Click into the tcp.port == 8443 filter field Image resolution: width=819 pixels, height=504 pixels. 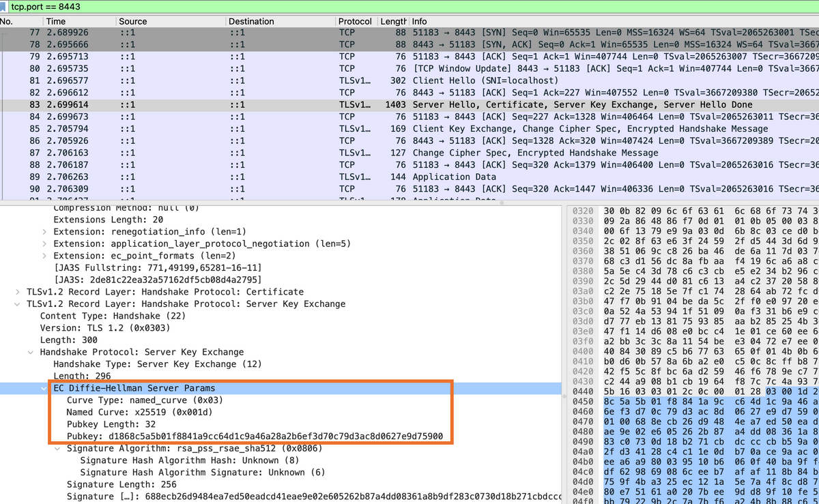(x=414, y=7)
